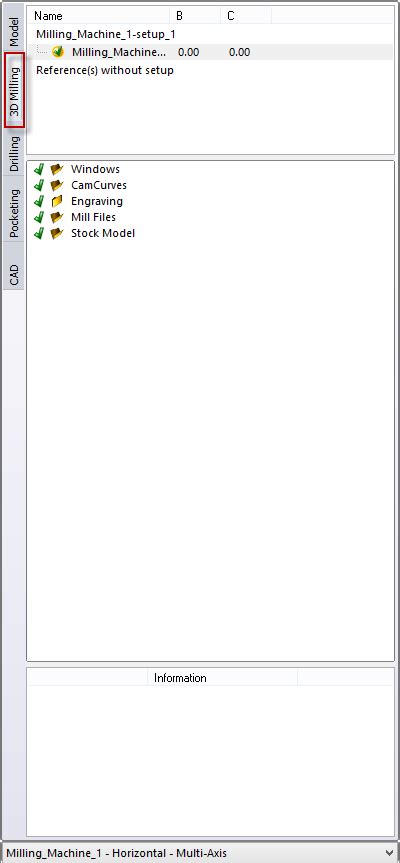Open the CAD tab
Image resolution: width=400 pixels, height=863 pixels.
[14, 274]
